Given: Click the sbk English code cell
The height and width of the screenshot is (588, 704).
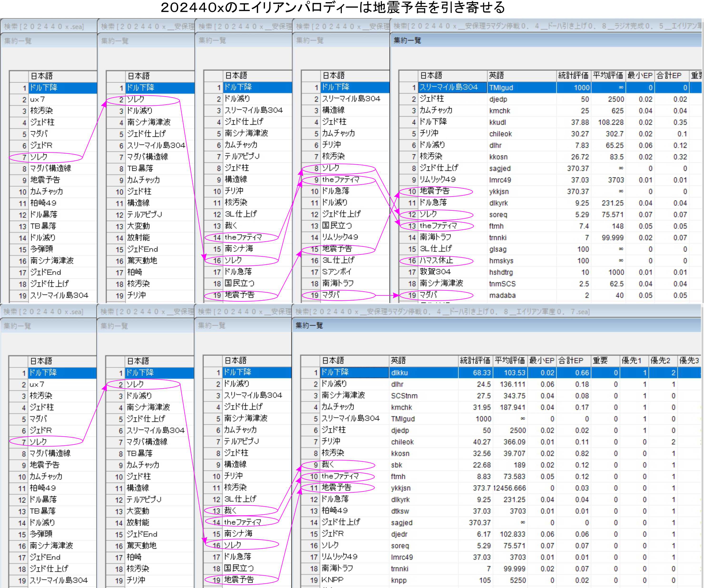Looking at the screenshot, I should tap(424, 465).
